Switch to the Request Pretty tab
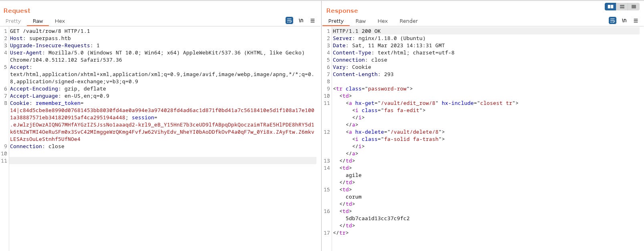The height and width of the screenshot is (251, 644). click(13, 21)
